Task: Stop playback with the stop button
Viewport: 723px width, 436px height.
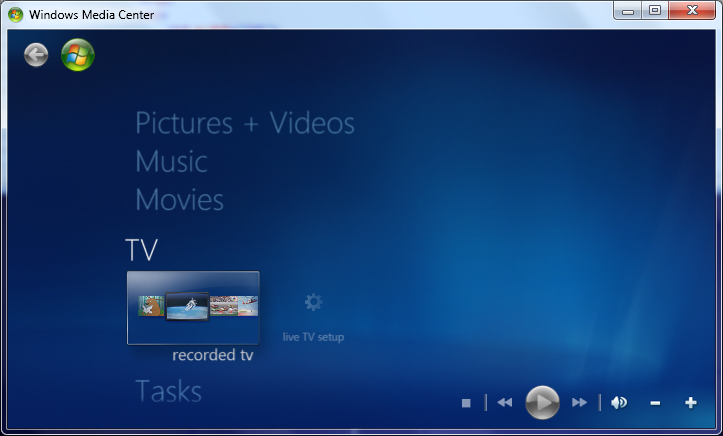Action: [466, 403]
